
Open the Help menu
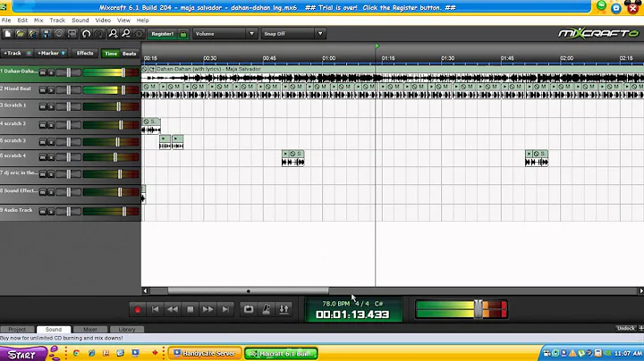coord(142,20)
